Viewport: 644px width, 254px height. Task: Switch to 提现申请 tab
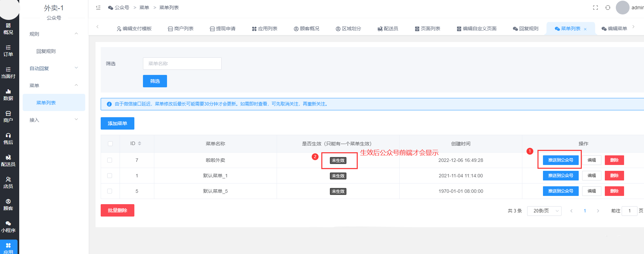click(x=223, y=29)
